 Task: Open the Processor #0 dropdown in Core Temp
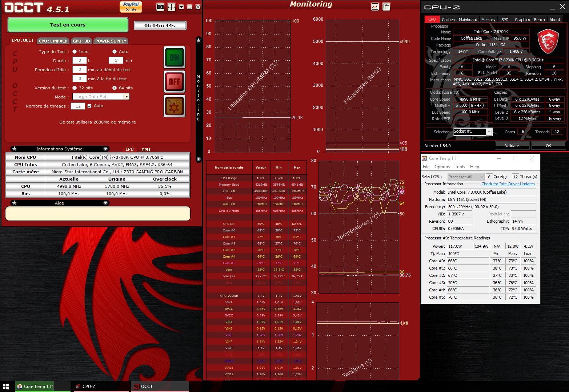pyautogui.click(x=466, y=177)
